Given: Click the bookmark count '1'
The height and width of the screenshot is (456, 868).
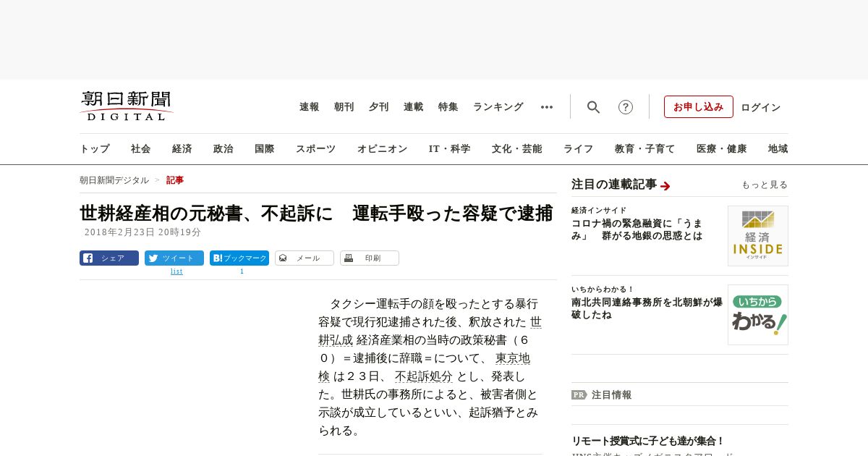Looking at the screenshot, I should coord(242,271).
